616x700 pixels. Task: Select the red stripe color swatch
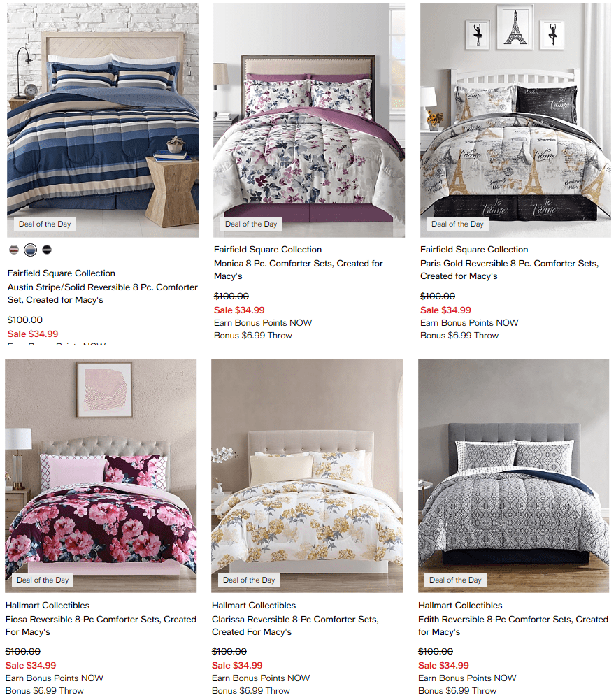(14, 250)
